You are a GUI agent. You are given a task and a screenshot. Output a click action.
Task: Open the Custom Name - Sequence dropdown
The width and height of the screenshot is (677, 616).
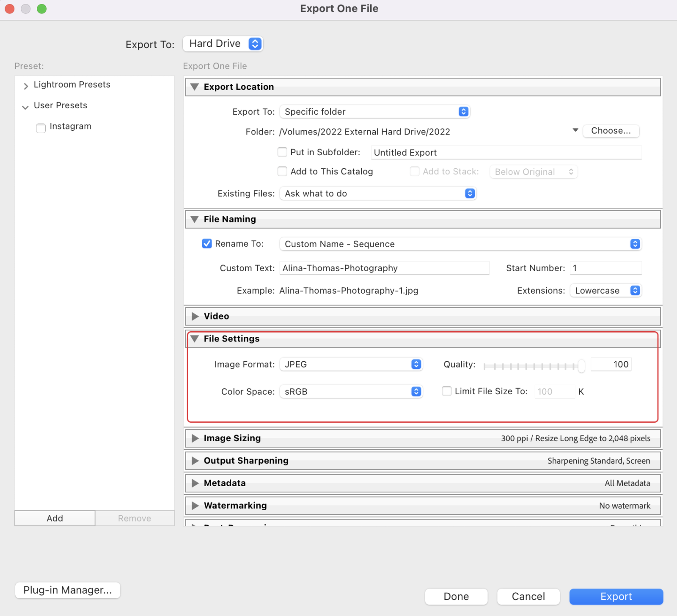tap(634, 244)
